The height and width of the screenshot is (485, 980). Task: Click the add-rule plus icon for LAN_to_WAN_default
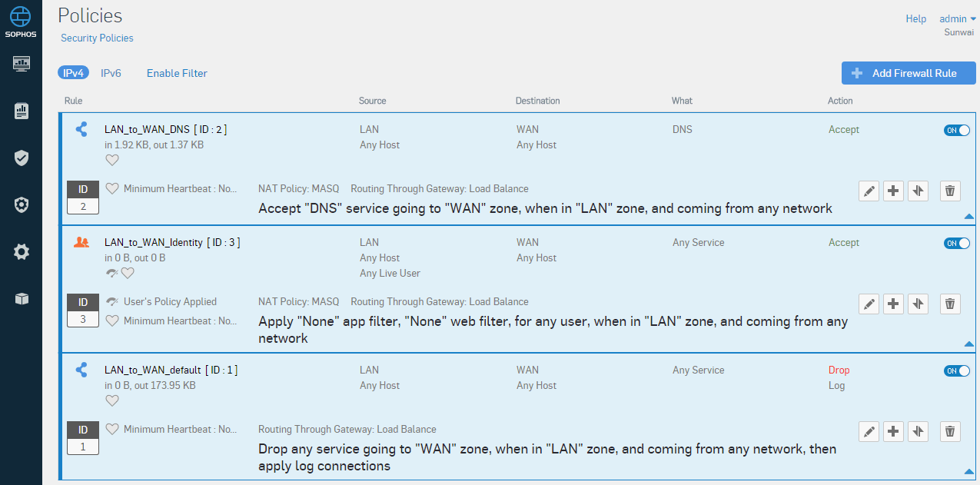893,432
